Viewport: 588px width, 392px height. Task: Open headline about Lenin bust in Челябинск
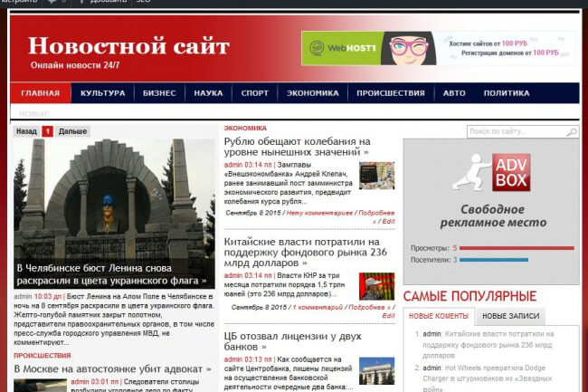[x=111, y=274]
